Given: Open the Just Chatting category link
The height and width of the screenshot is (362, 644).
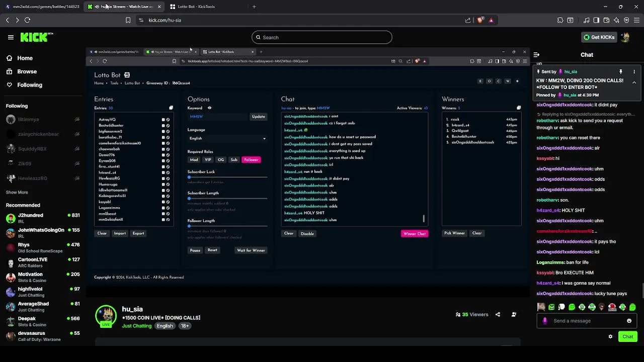Looking at the screenshot, I should click(137, 326).
